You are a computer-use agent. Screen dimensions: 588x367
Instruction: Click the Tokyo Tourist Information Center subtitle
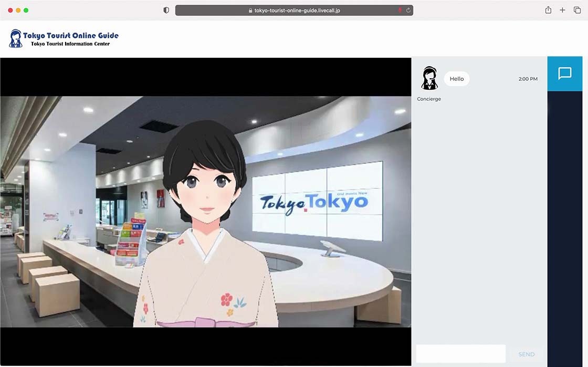click(70, 44)
